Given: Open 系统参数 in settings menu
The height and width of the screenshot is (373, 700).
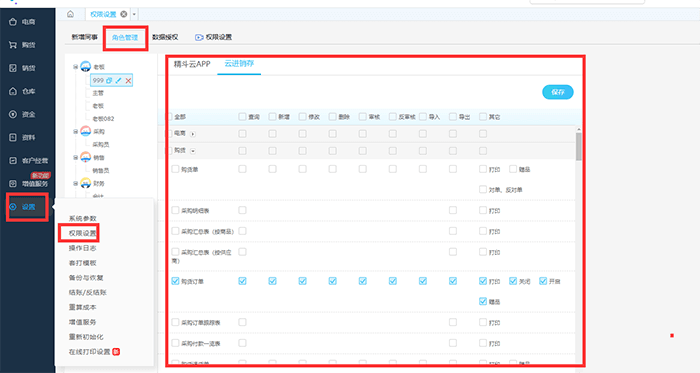Looking at the screenshot, I should 83,218.
